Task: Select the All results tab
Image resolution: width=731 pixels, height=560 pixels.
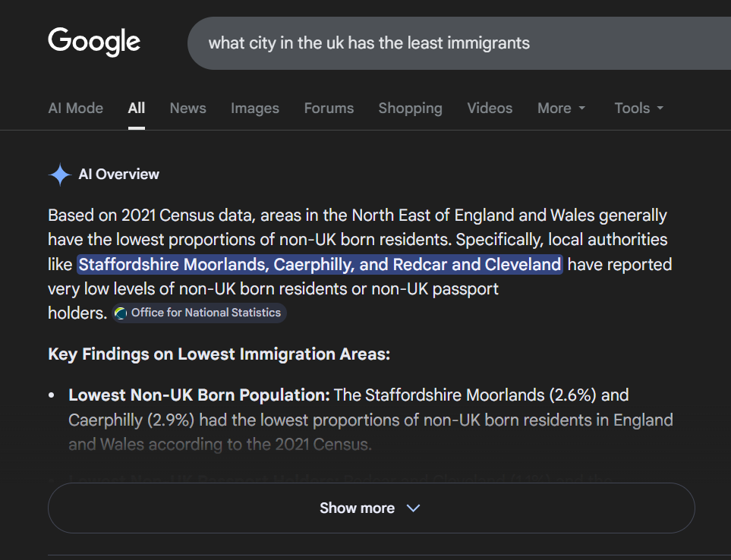Action: coord(137,108)
